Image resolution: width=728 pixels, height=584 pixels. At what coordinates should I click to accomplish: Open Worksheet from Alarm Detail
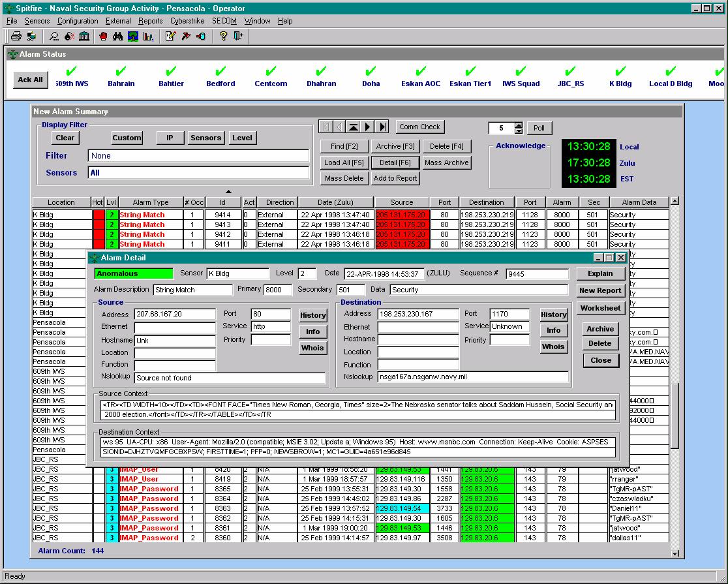click(600, 308)
